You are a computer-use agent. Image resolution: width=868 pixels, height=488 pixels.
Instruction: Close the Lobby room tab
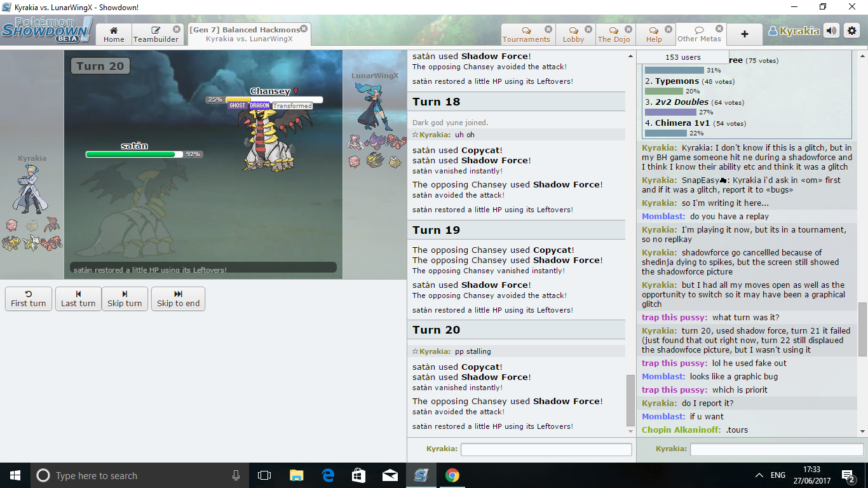coord(588,29)
